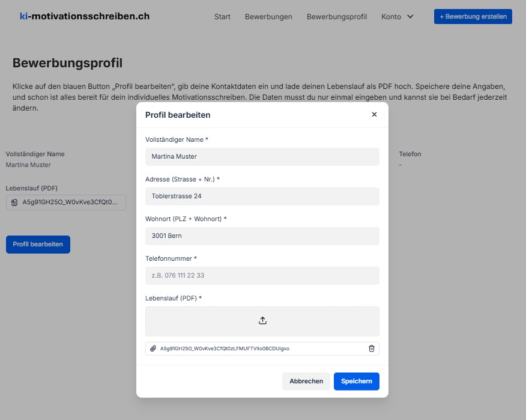Screen dimensions: 526x420
Task: Open the uploaded file name in dialog
Action: click(x=225, y=348)
